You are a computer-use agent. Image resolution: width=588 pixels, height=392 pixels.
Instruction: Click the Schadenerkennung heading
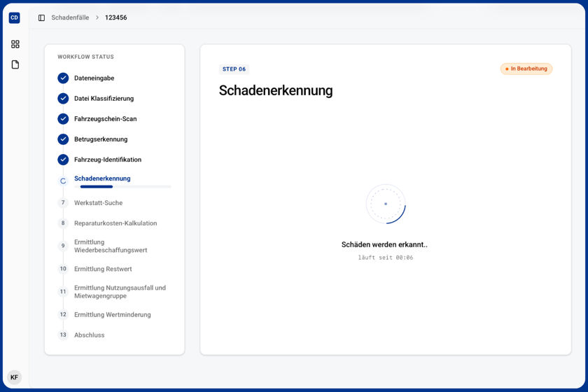coord(276,90)
